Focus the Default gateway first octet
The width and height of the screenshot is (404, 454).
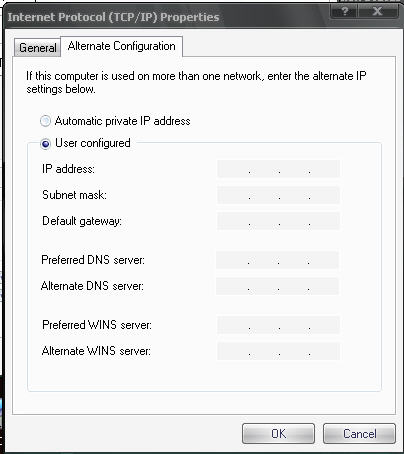(x=233, y=221)
